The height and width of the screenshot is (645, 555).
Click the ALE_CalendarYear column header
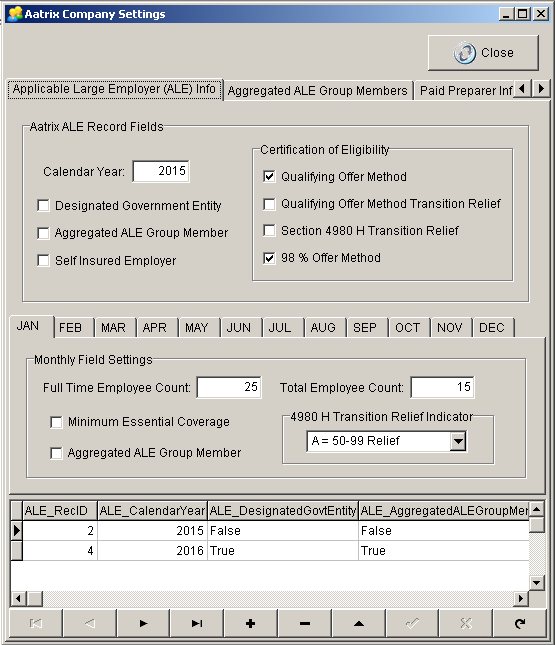[152, 510]
